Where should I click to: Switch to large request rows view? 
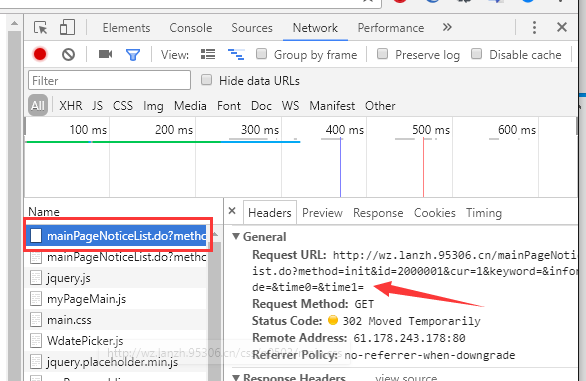[x=208, y=55]
